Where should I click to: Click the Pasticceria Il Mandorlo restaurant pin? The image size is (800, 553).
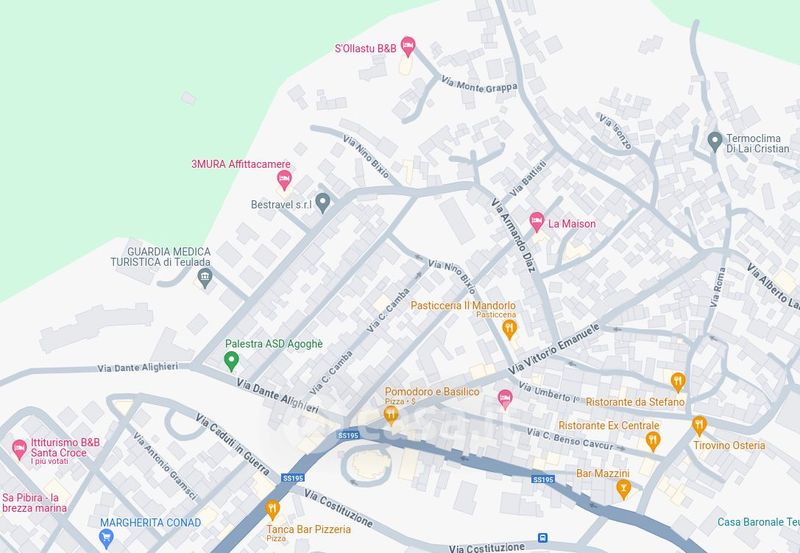(509, 329)
